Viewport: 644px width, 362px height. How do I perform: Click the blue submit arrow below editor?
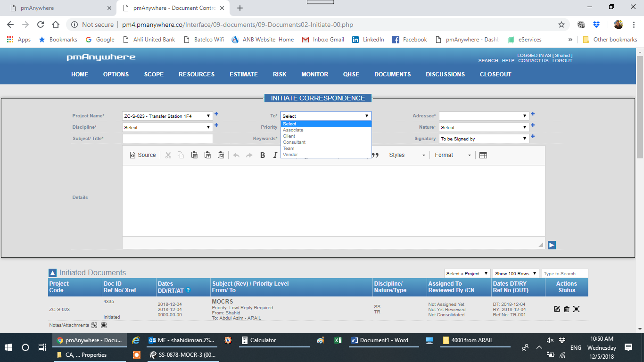coord(552,245)
